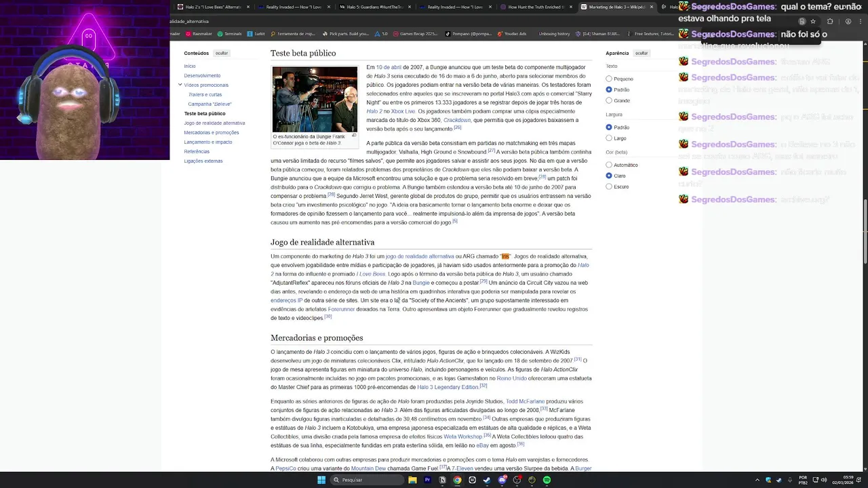Open the Halo 3 Legendary Edition link

coord(448,387)
